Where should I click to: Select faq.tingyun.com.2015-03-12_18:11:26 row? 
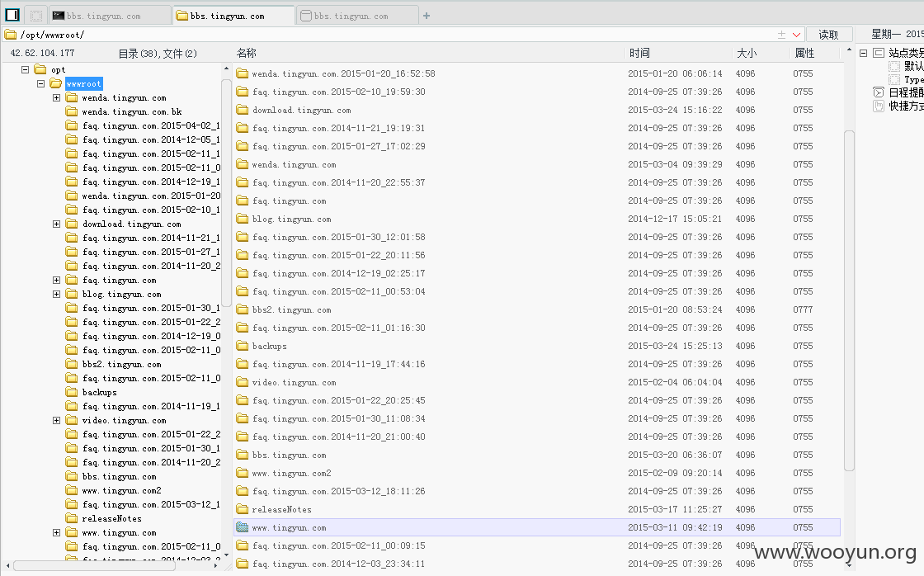click(x=537, y=491)
